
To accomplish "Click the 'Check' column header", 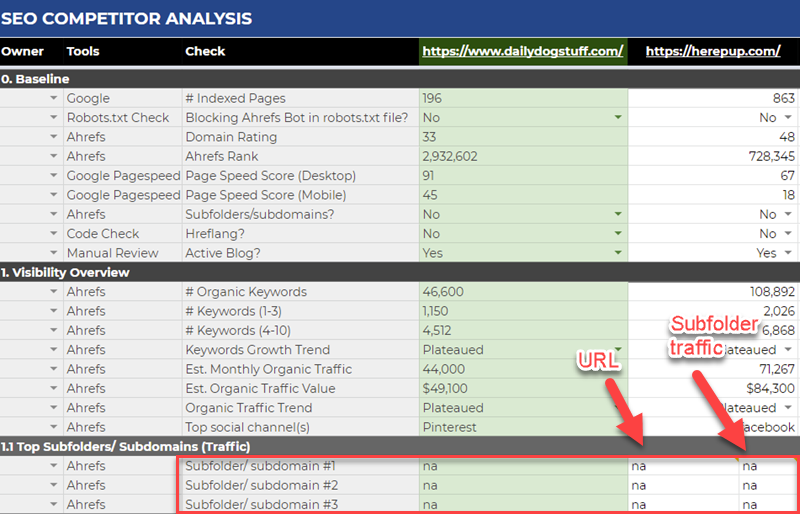I will click(205, 51).
